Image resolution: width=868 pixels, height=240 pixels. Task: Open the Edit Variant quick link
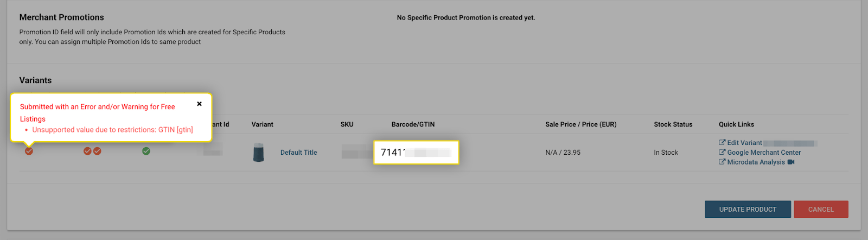click(744, 143)
